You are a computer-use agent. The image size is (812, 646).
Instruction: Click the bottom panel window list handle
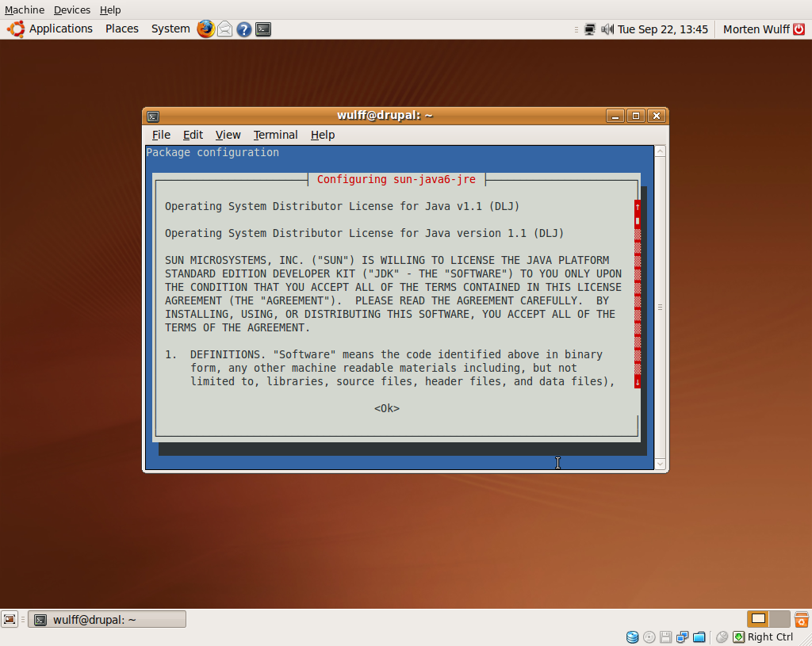click(x=23, y=619)
